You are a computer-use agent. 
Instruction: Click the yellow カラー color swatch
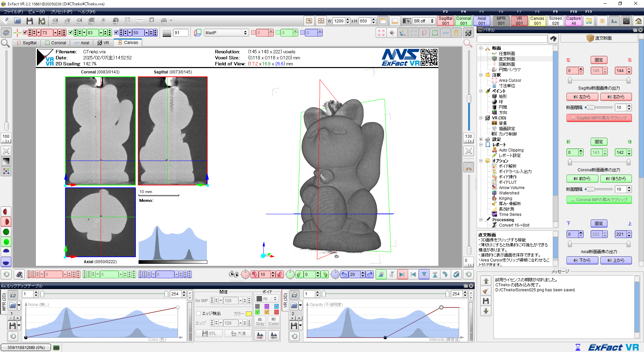[x=249, y=314]
